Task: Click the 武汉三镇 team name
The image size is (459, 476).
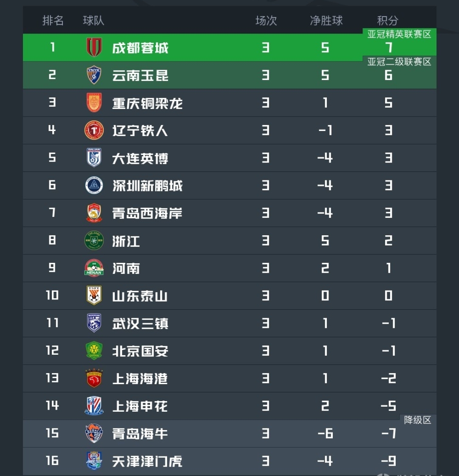Action: click(140, 323)
